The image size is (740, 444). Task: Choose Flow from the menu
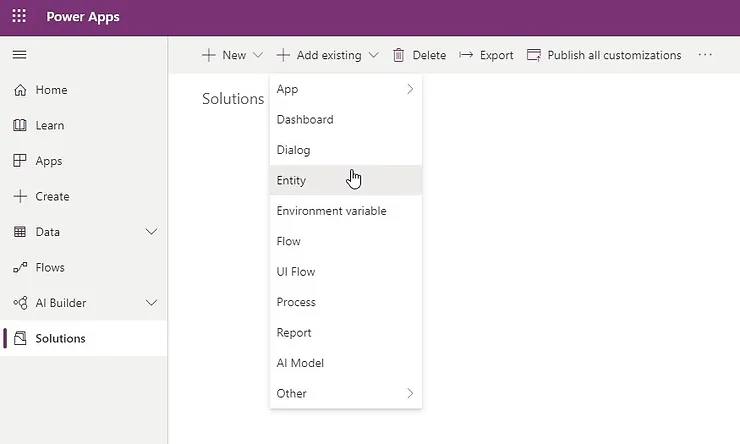click(346, 241)
